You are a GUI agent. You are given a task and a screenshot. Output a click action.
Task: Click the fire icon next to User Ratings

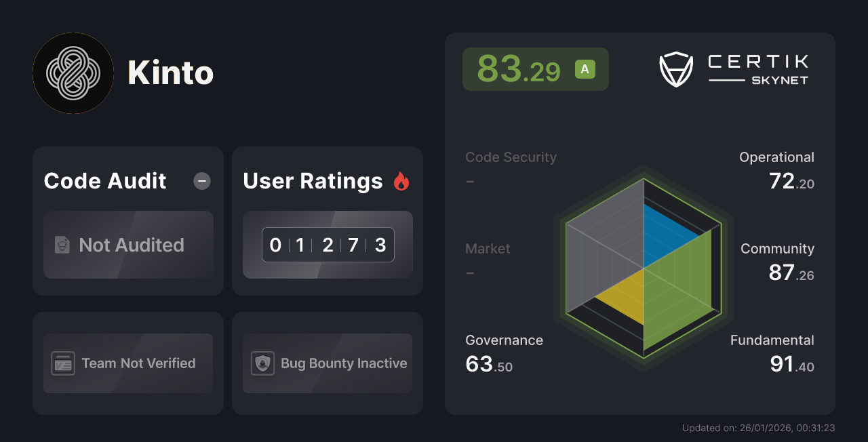tap(401, 180)
